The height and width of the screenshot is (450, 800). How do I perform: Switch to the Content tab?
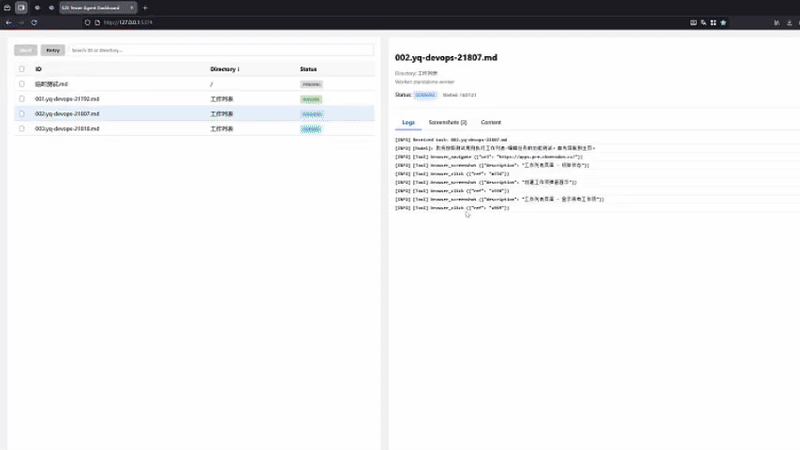[x=491, y=122]
